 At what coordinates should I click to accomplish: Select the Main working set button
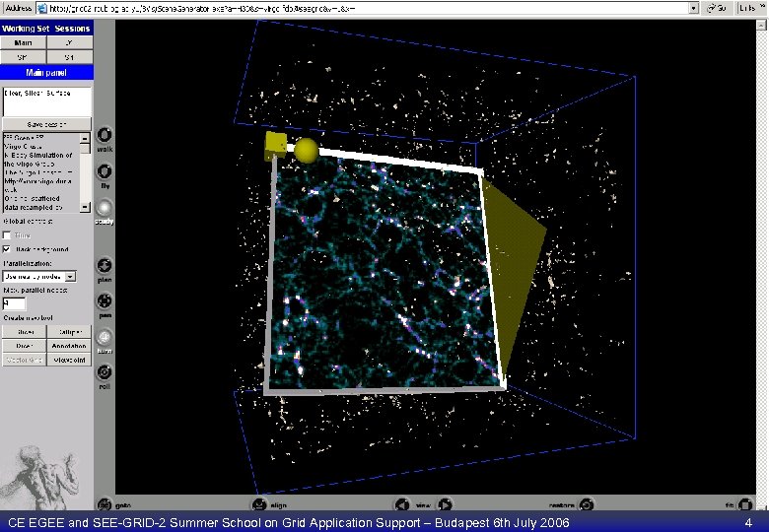pos(24,43)
